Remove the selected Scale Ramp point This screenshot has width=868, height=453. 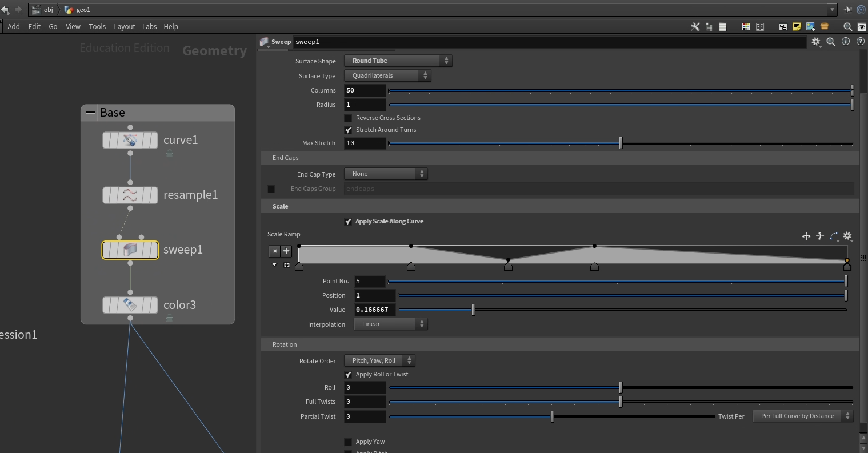pyautogui.click(x=275, y=251)
